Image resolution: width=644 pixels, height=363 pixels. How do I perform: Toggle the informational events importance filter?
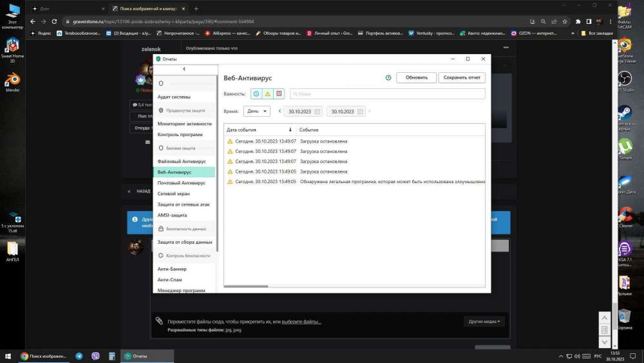click(x=256, y=93)
